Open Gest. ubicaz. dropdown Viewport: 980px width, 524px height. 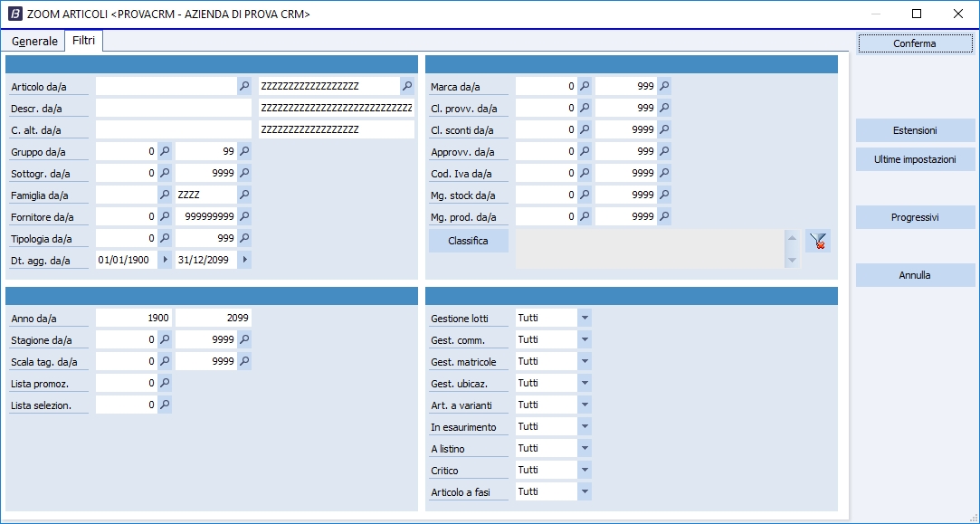[585, 383]
